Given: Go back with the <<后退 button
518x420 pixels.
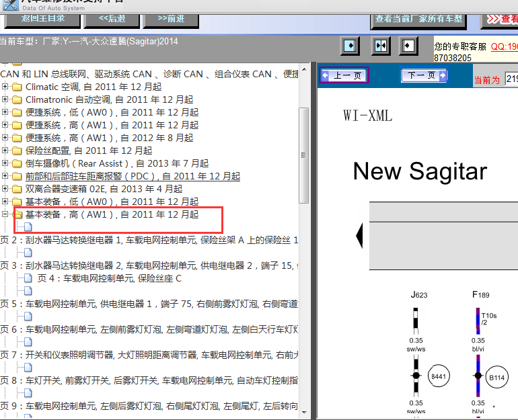Looking at the screenshot, I should tap(112, 19).
